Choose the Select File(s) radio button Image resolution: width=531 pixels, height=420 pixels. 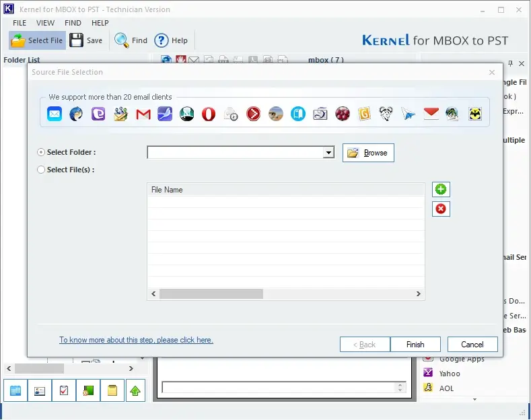(40, 170)
